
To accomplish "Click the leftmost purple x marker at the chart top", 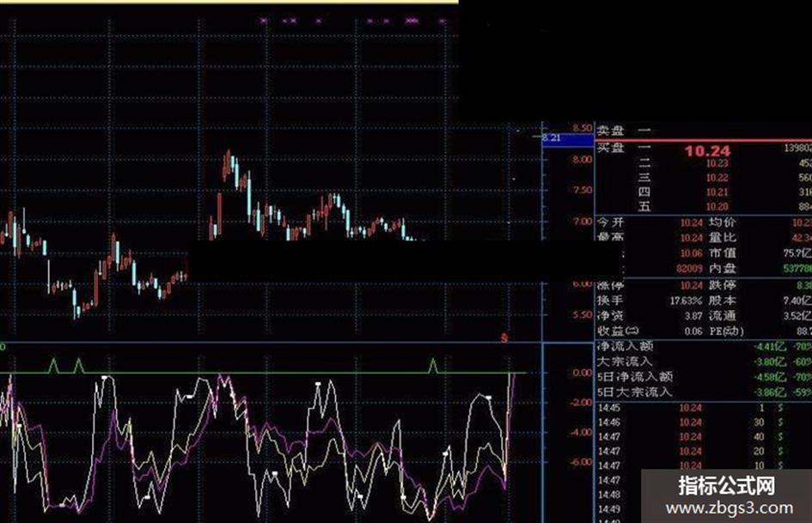I will [264, 21].
